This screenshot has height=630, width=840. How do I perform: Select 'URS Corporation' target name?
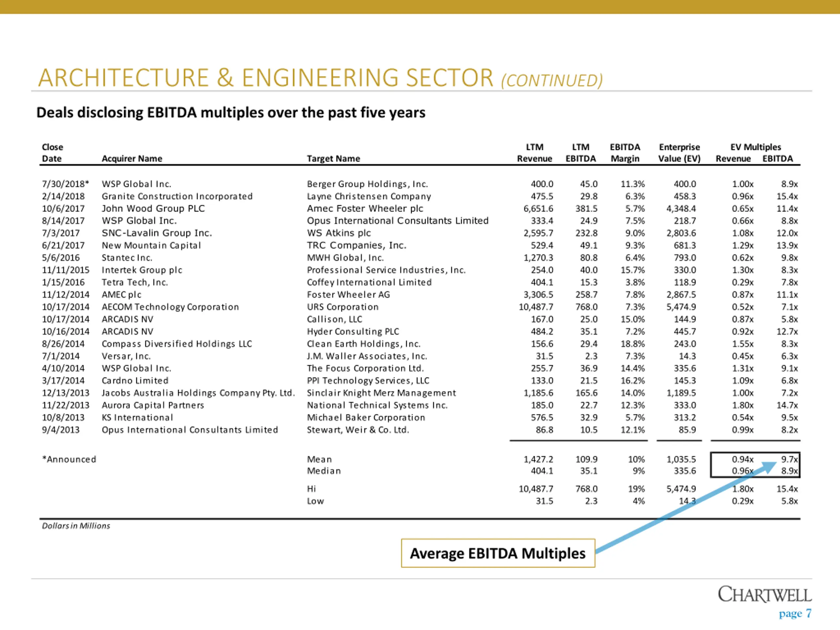pyautogui.click(x=343, y=307)
